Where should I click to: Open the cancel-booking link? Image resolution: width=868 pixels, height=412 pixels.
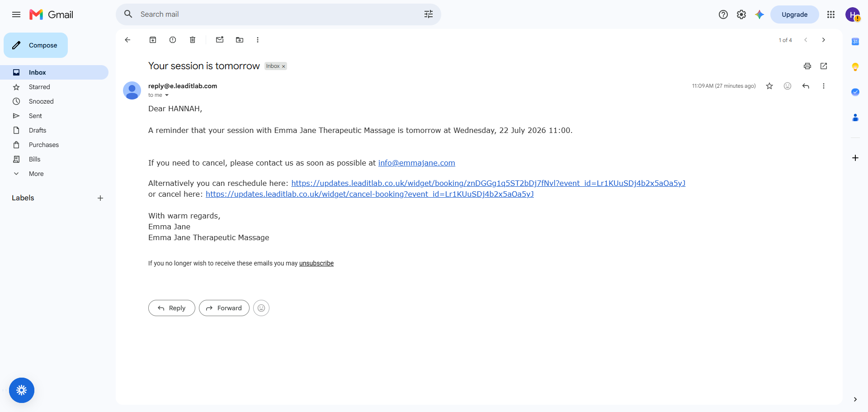point(370,194)
